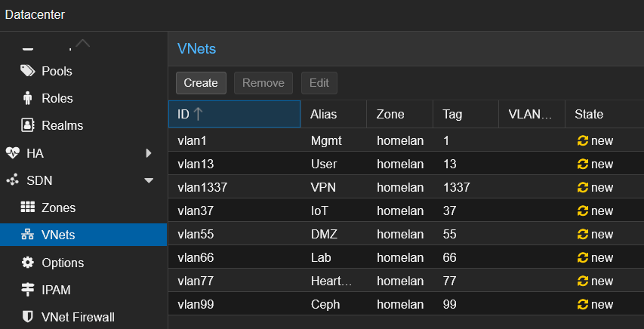Click the Zones grid icon
644x329 pixels.
click(x=28, y=208)
